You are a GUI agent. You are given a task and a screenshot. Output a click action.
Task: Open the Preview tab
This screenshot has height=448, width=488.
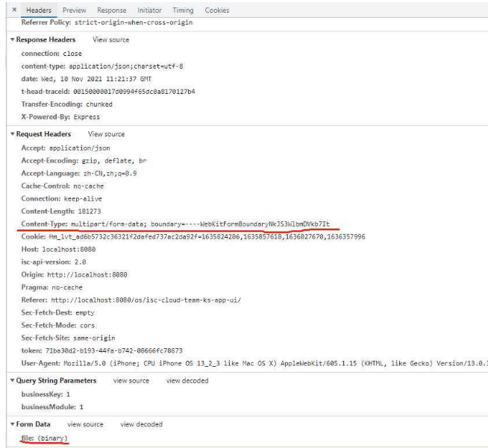click(74, 10)
